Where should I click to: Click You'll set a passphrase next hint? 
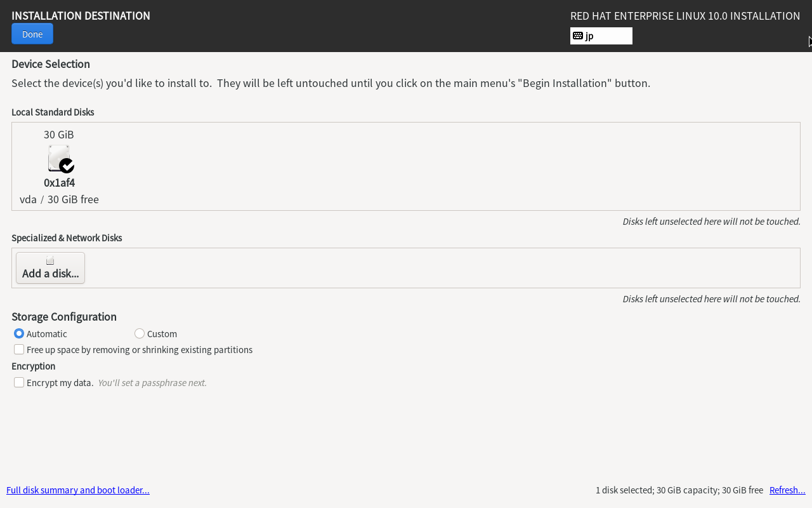pos(152,383)
